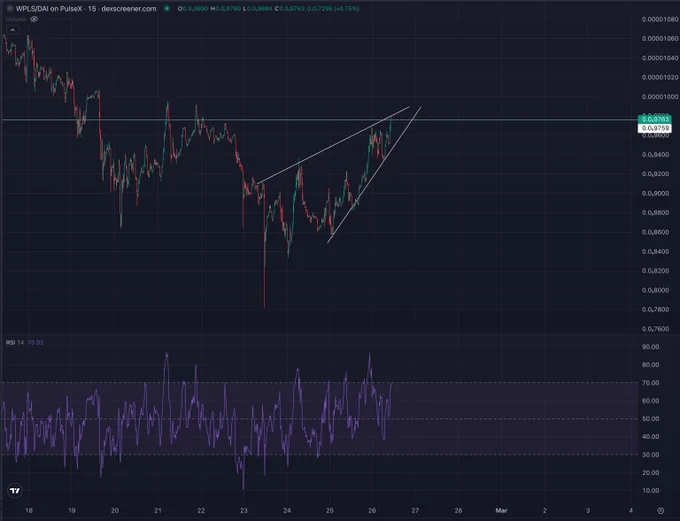Click the Mar label on time axis
This screenshot has width=680, height=521.
(x=501, y=511)
